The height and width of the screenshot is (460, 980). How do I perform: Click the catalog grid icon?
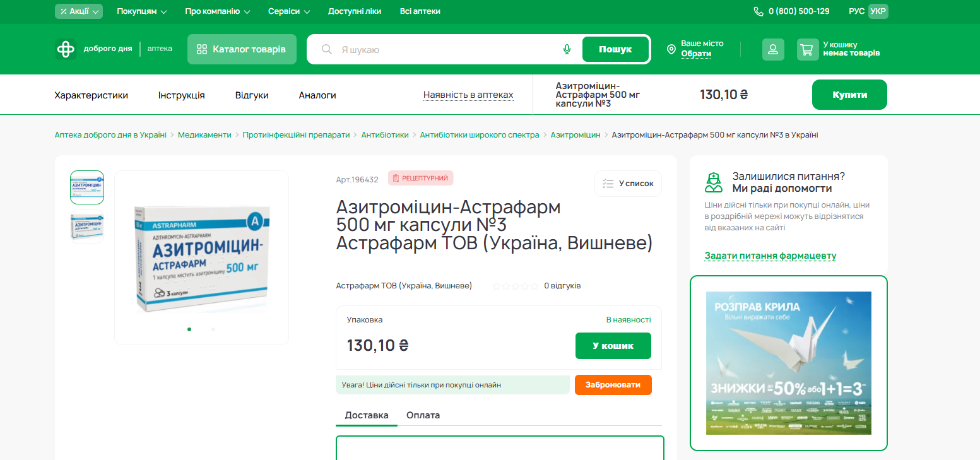202,49
